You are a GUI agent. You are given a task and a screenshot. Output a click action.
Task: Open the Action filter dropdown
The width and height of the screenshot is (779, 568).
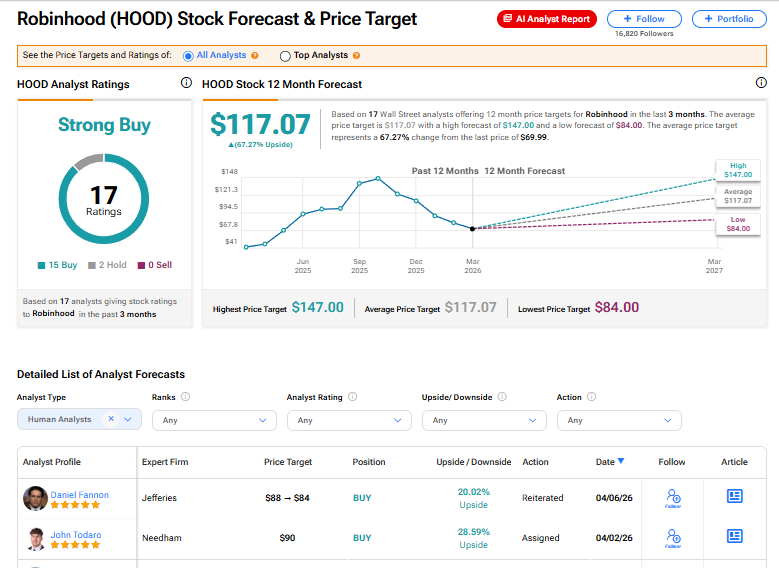(618, 420)
